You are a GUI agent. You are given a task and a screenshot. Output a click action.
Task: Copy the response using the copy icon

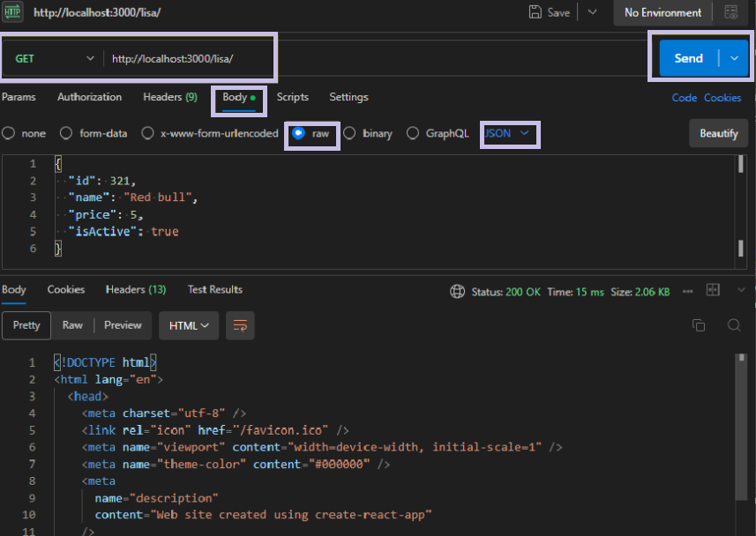[x=699, y=325]
